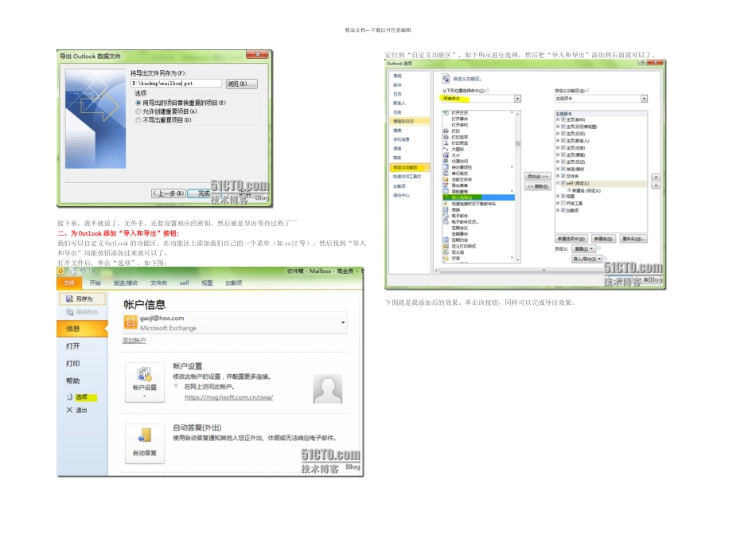Click the 选项 options page icon

click(69, 397)
